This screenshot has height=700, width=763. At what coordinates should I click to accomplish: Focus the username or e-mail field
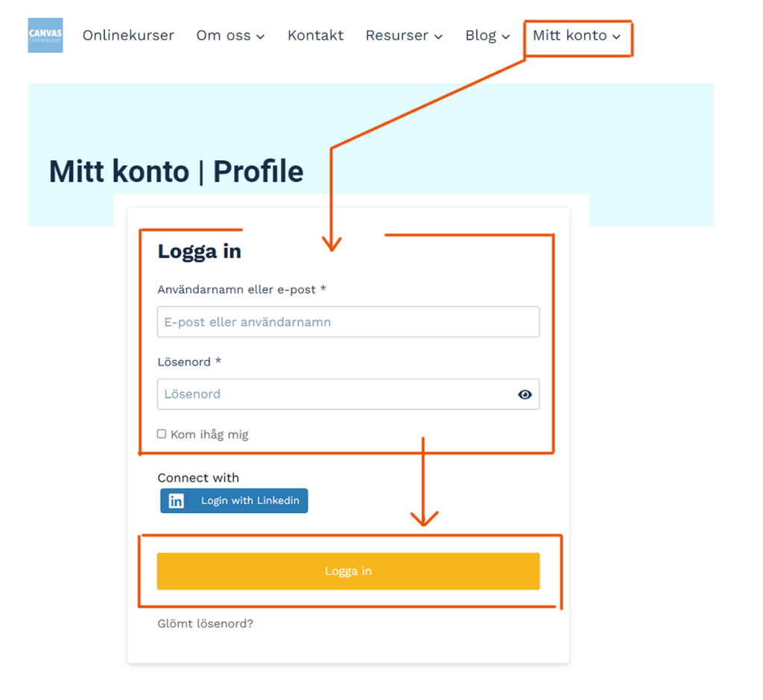[348, 322]
